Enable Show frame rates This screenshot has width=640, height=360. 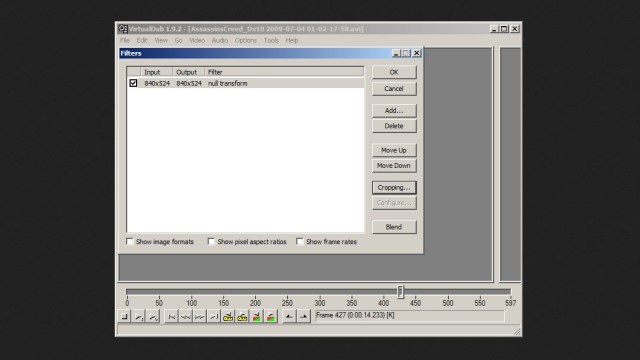[x=300, y=242]
